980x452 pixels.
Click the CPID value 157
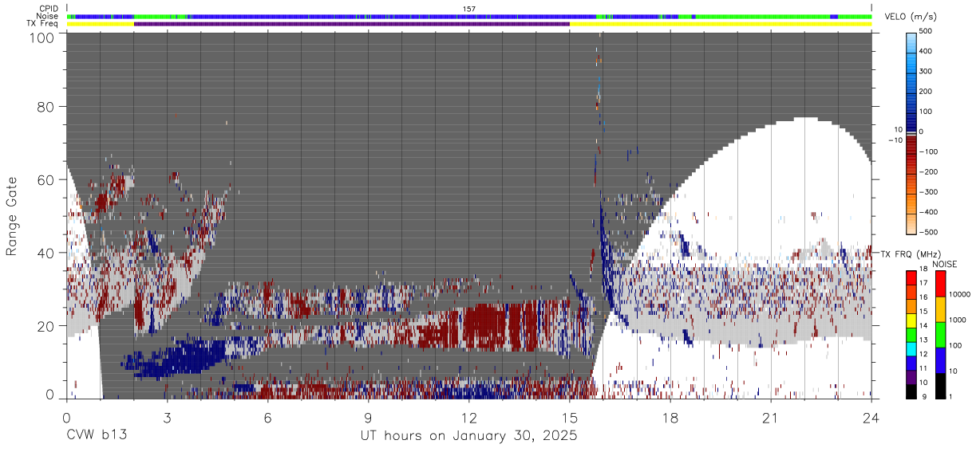469,8
